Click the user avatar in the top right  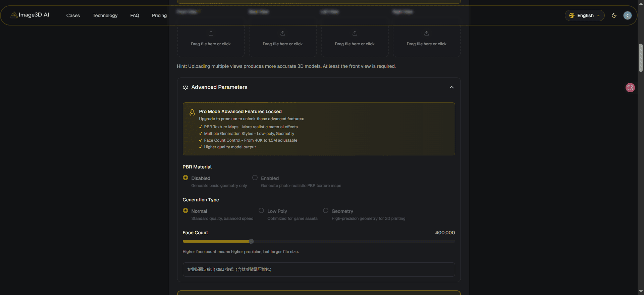pyautogui.click(x=628, y=15)
